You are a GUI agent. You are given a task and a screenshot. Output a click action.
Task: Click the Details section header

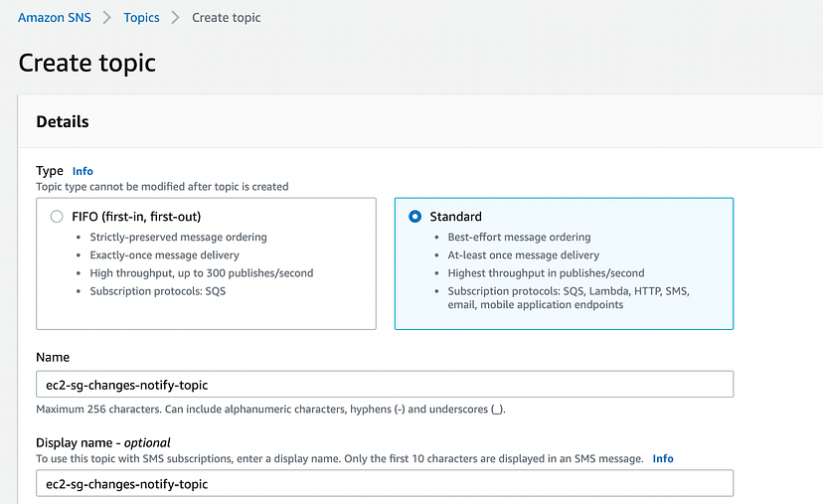pos(63,122)
